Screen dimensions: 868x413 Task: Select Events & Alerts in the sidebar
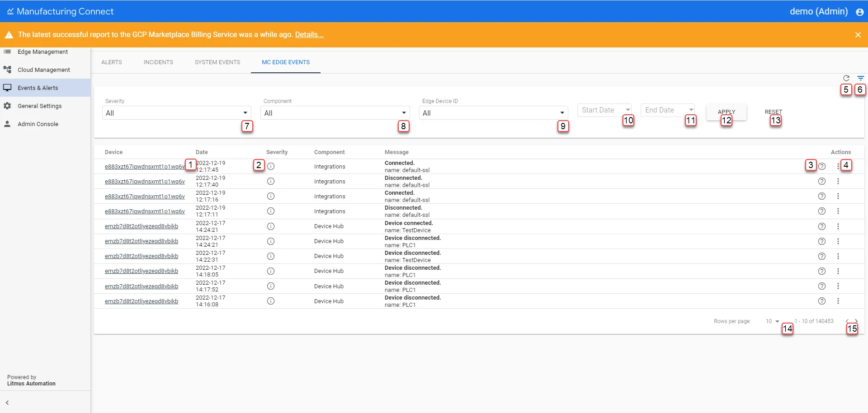point(45,88)
